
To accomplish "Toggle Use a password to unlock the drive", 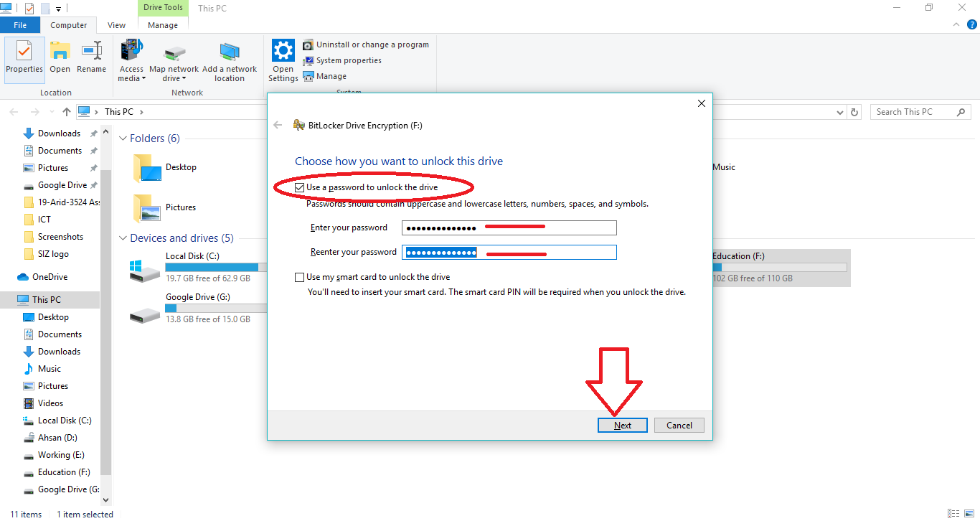I will click(299, 187).
